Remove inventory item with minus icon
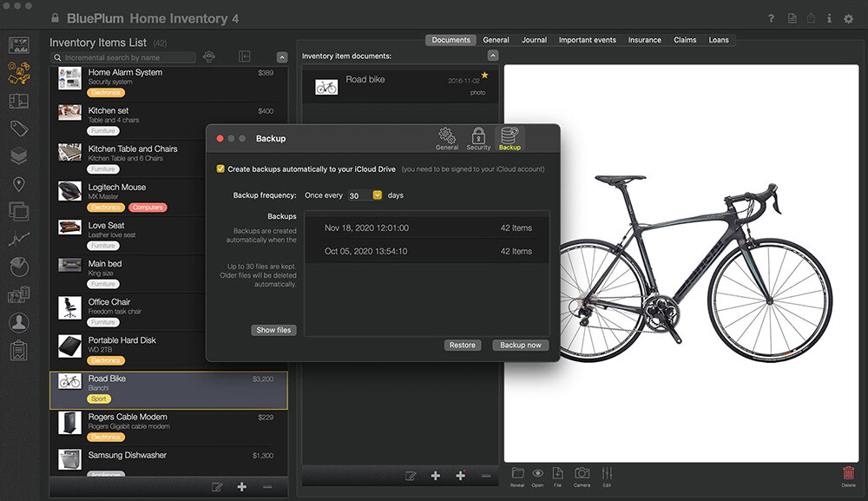 click(267, 486)
